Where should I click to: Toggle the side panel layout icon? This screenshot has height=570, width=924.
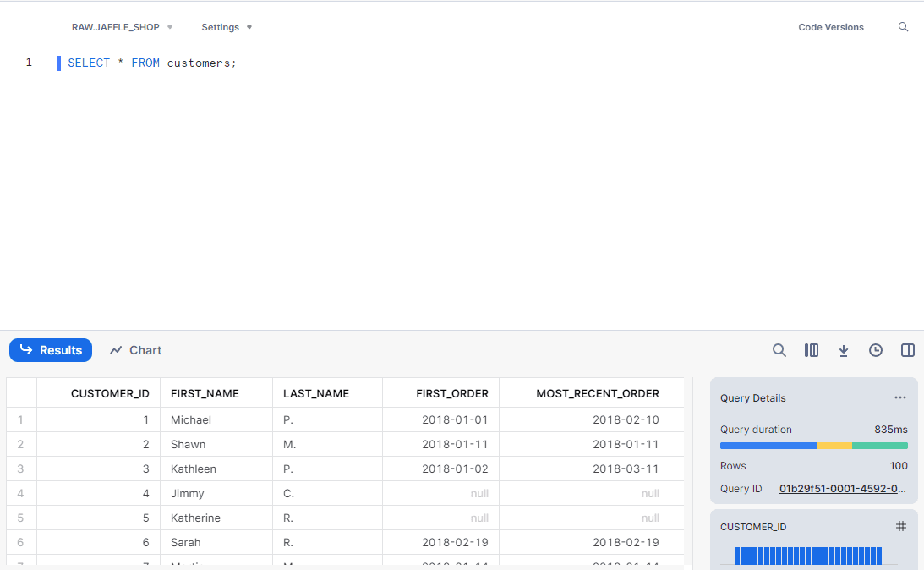tap(908, 350)
